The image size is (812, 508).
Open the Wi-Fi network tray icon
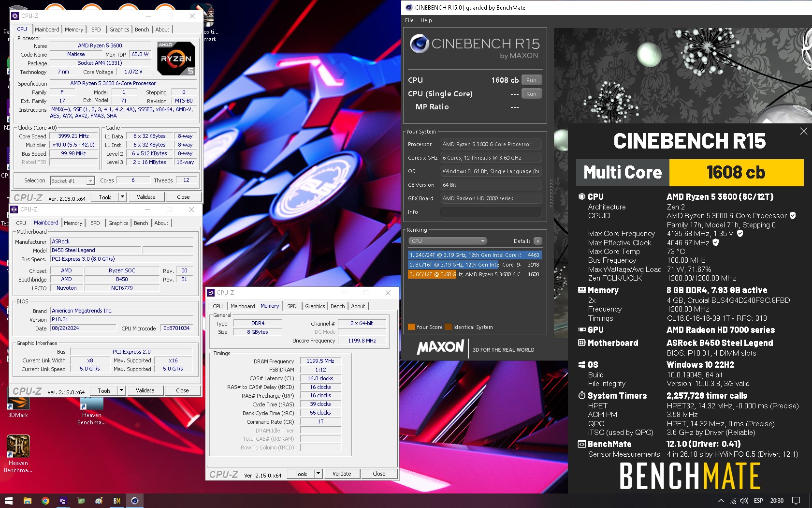733,501
